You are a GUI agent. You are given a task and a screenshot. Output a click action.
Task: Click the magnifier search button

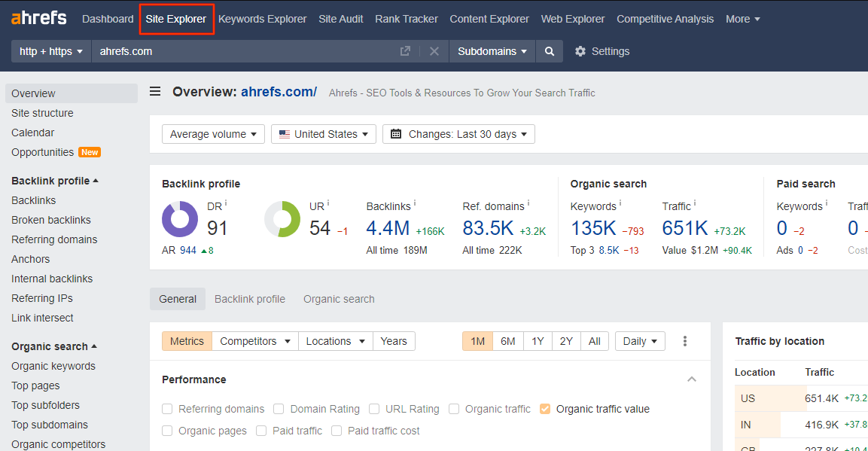click(549, 51)
